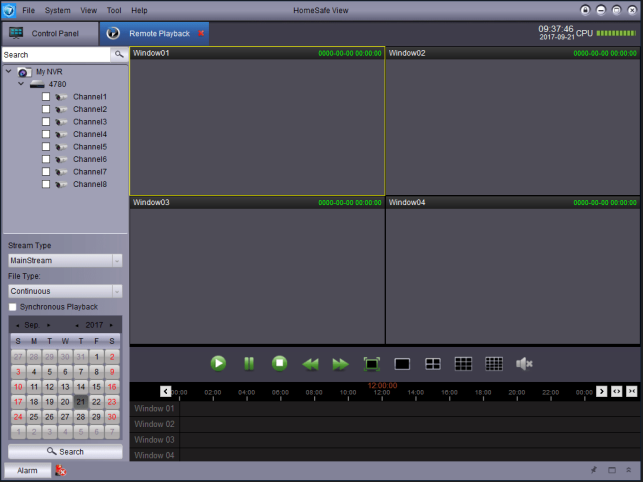Viewport: 643px width, 482px height.
Task: Select the 3x3 grid layout icon
Action: coord(463,364)
